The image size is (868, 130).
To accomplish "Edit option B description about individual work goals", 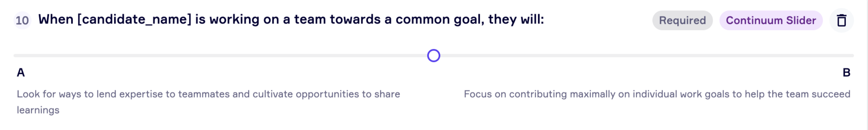I will [657, 94].
